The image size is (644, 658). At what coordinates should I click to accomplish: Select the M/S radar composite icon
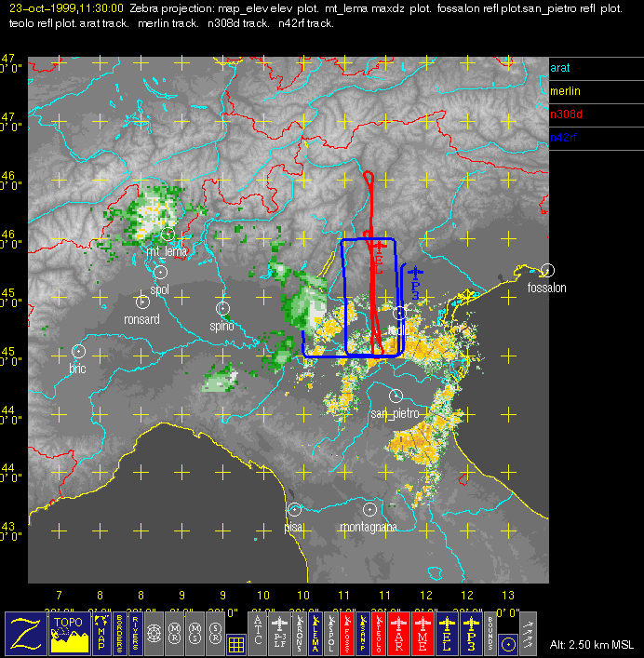click(195, 634)
